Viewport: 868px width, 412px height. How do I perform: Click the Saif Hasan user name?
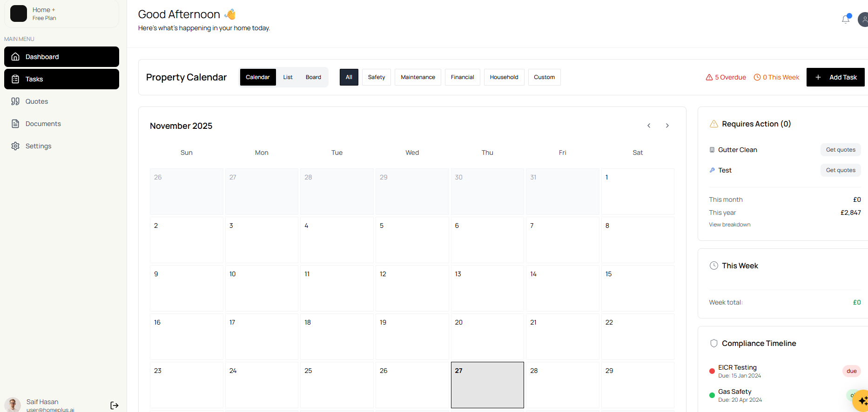pyautogui.click(x=42, y=402)
